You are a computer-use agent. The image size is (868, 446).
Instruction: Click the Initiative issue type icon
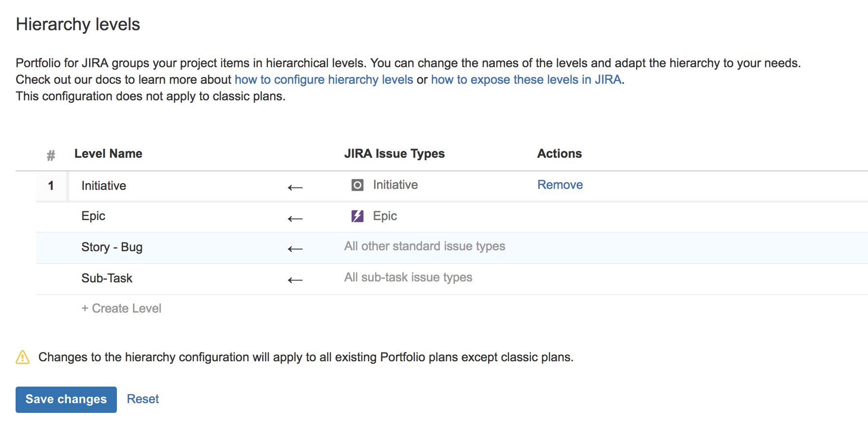(x=357, y=185)
